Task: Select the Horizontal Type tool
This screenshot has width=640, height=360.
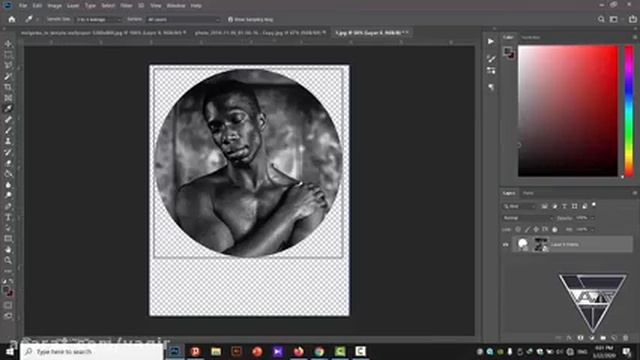Action: click(x=8, y=217)
